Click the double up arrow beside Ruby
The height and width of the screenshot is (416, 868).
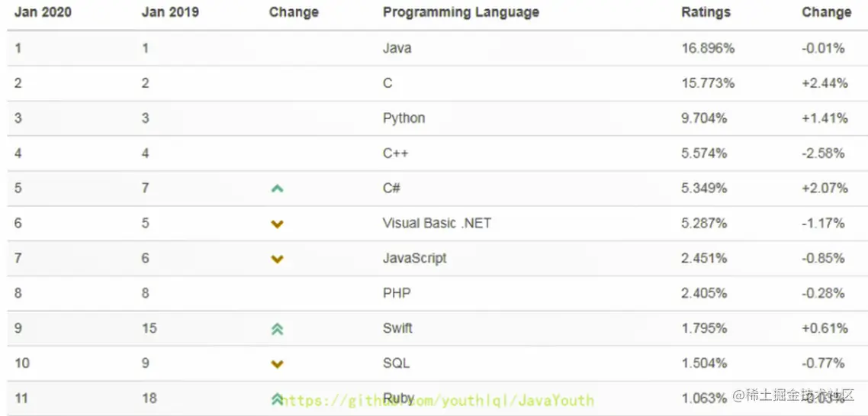pos(276,398)
